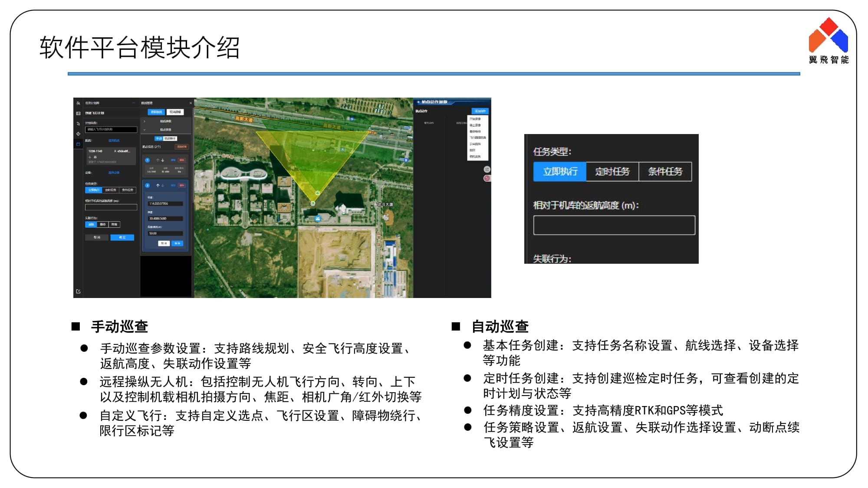Select 定时任务 task type in enlarged panel
The image size is (868, 488).
pos(612,172)
